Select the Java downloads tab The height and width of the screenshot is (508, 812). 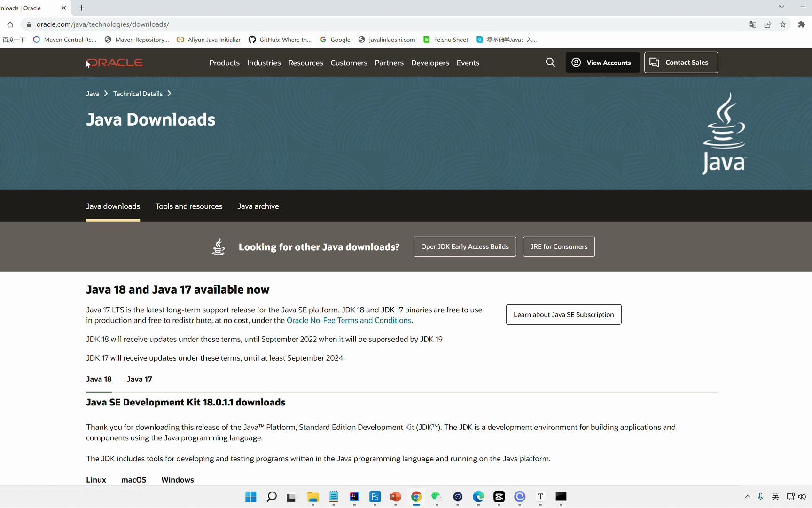tap(113, 206)
